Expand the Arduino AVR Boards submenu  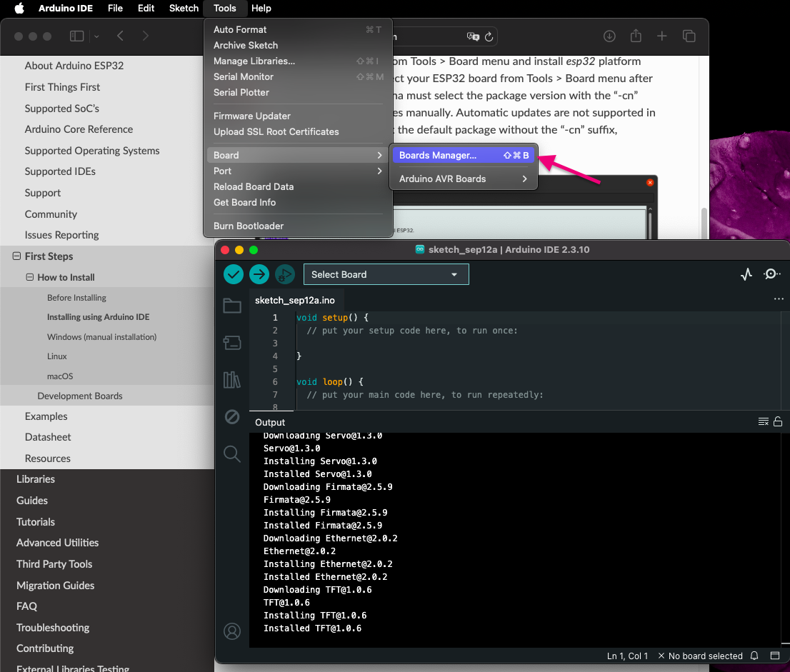[463, 179]
